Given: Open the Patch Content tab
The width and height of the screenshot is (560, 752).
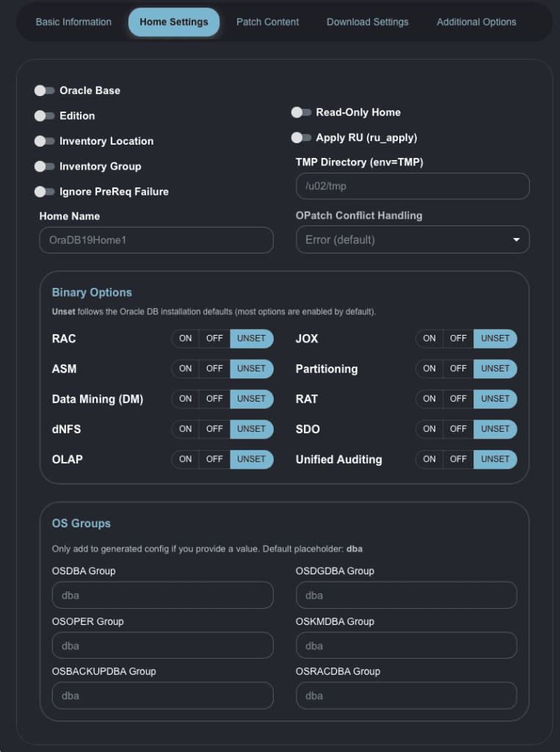Looking at the screenshot, I should [x=267, y=22].
